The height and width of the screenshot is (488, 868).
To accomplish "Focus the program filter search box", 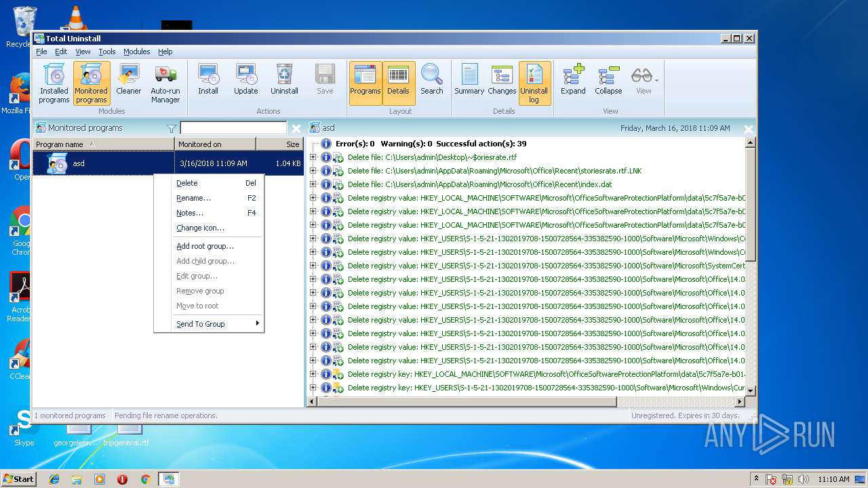I will [x=233, y=128].
